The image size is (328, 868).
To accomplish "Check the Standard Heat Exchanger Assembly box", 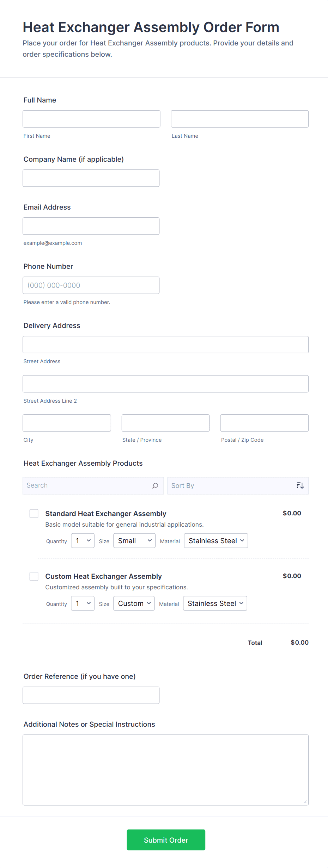I will 34,514.
